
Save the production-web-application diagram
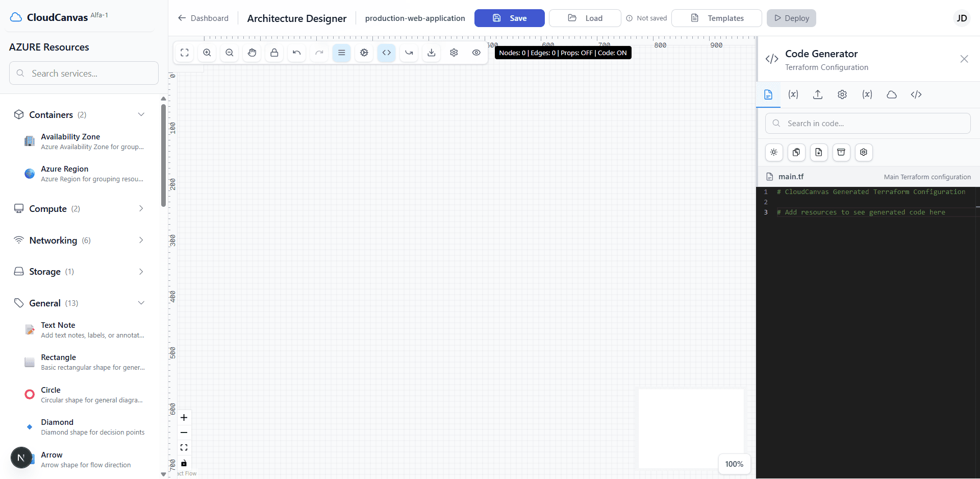(509, 18)
